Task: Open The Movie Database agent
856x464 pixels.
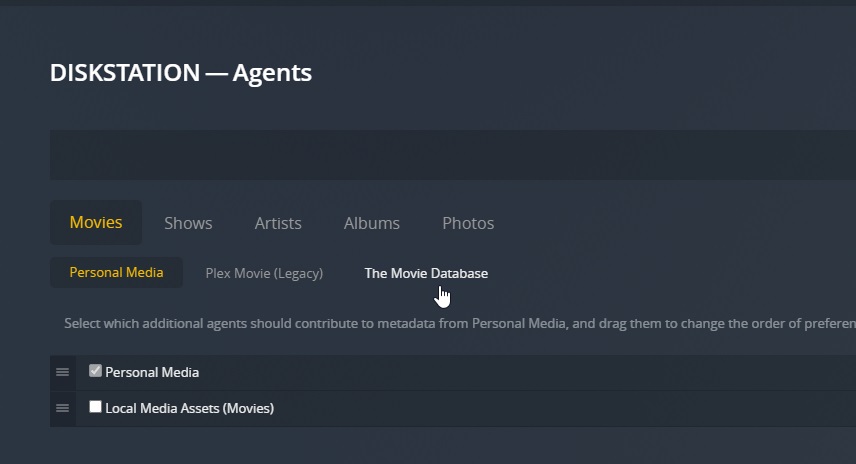Action: [426, 273]
